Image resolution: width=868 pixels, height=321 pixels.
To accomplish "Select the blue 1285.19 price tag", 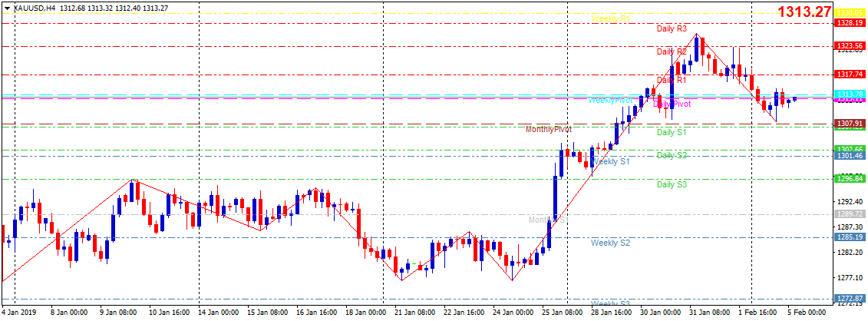I will [x=848, y=237].
